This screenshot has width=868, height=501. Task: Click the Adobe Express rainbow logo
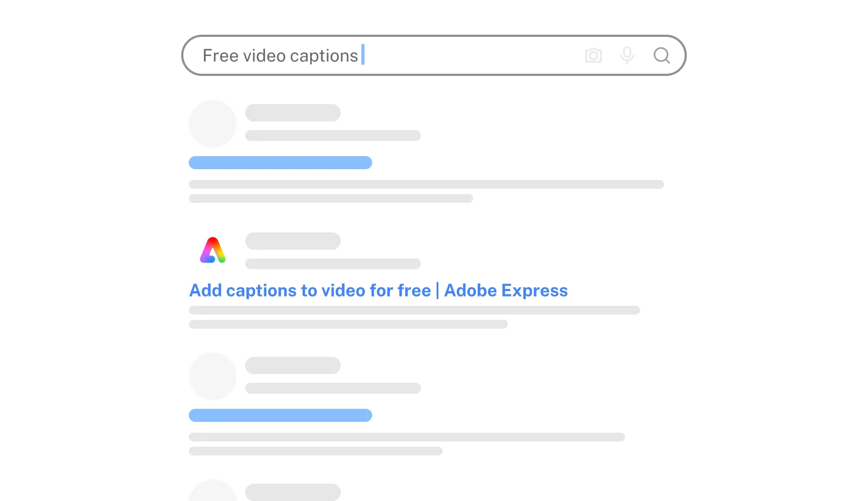213,251
